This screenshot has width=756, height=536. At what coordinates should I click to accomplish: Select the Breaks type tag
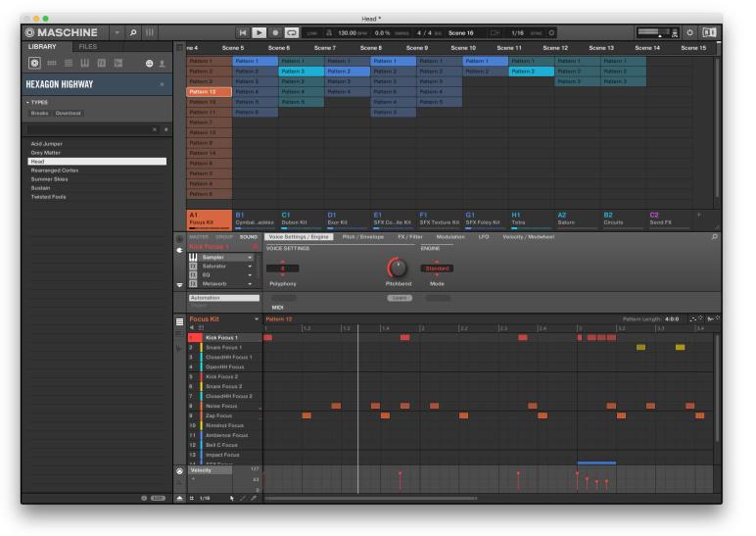39,114
